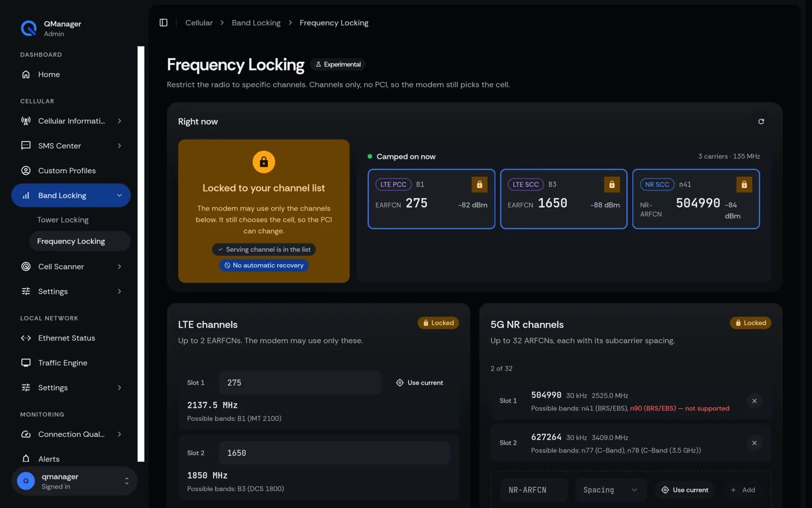Navigate to Band Locking breadcrumb

[256, 23]
